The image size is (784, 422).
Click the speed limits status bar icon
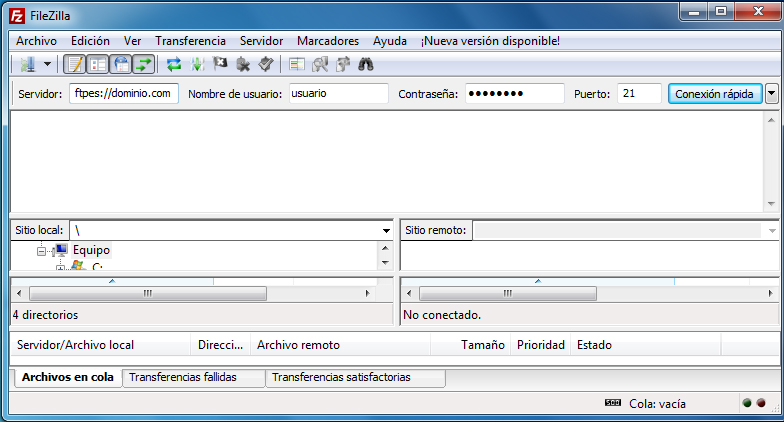tap(612, 402)
